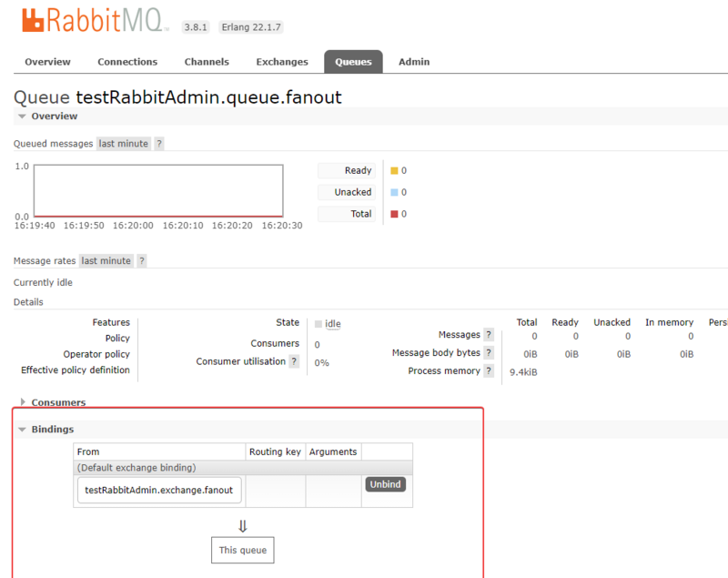Image resolution: width=728 pixels, height=578 pixels.
Task: Click the This queue box
Action: point(242,550)
